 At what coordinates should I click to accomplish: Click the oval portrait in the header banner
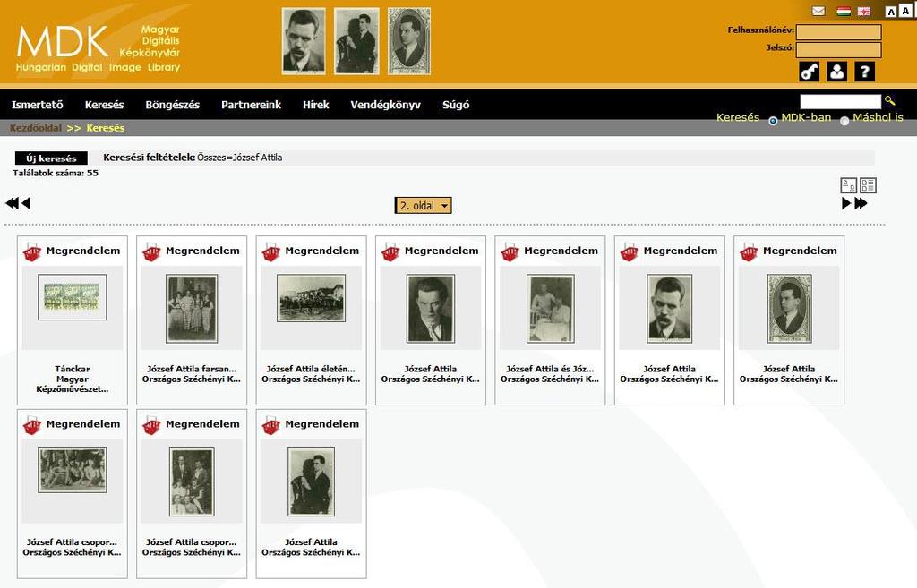click(x=409, y=41)
